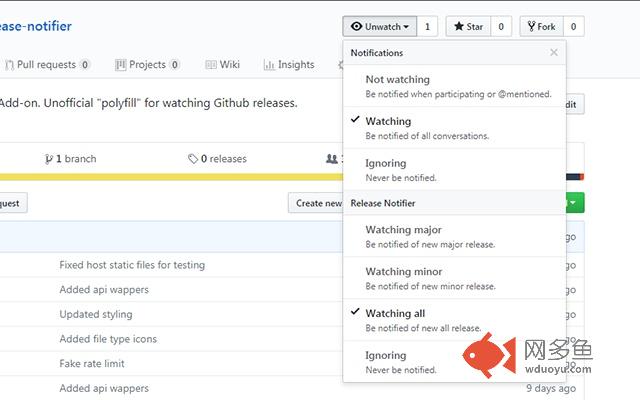This screenshot has height=400, width=640.
Task: Fork the repository
Action: 542,27
